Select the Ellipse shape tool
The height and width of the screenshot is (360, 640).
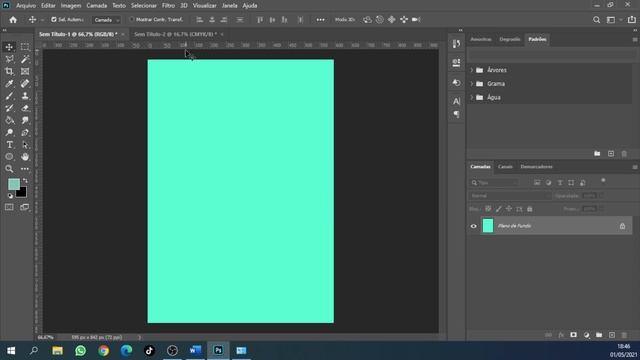9,157
